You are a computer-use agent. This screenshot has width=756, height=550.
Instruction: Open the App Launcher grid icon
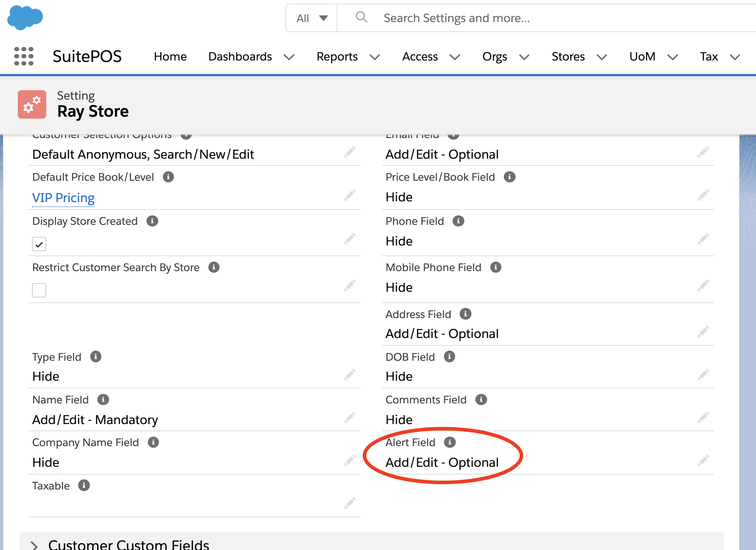23,56
